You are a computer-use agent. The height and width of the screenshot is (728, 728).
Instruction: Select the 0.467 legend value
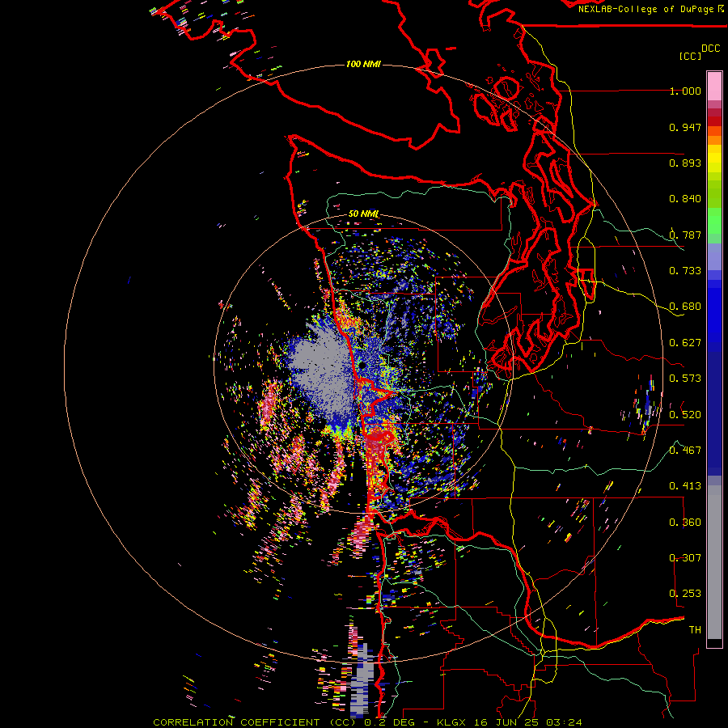tap(685, 451)
